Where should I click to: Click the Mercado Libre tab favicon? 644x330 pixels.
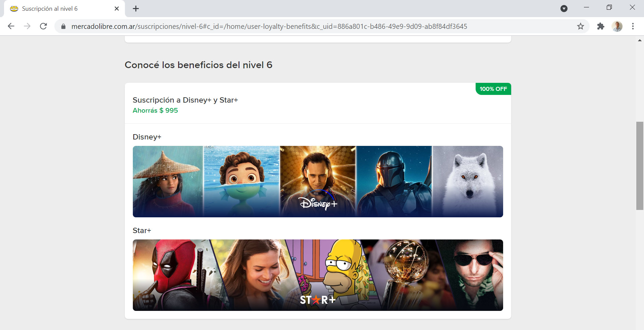point(14,9)
